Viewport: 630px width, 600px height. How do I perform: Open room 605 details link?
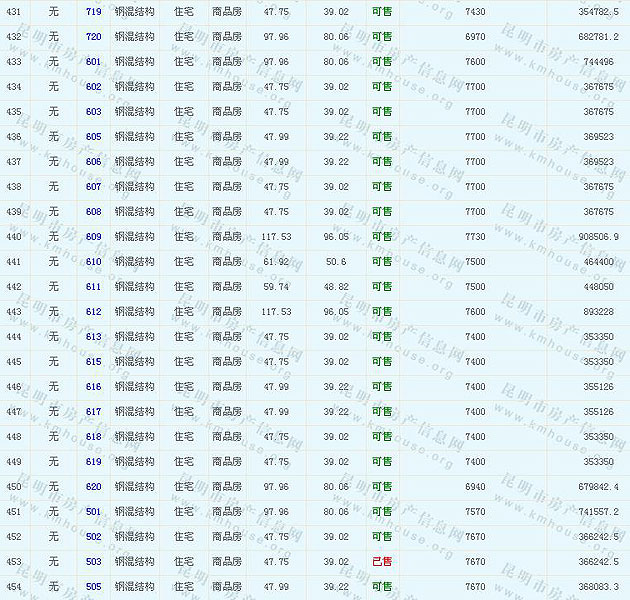pos(94,137)
